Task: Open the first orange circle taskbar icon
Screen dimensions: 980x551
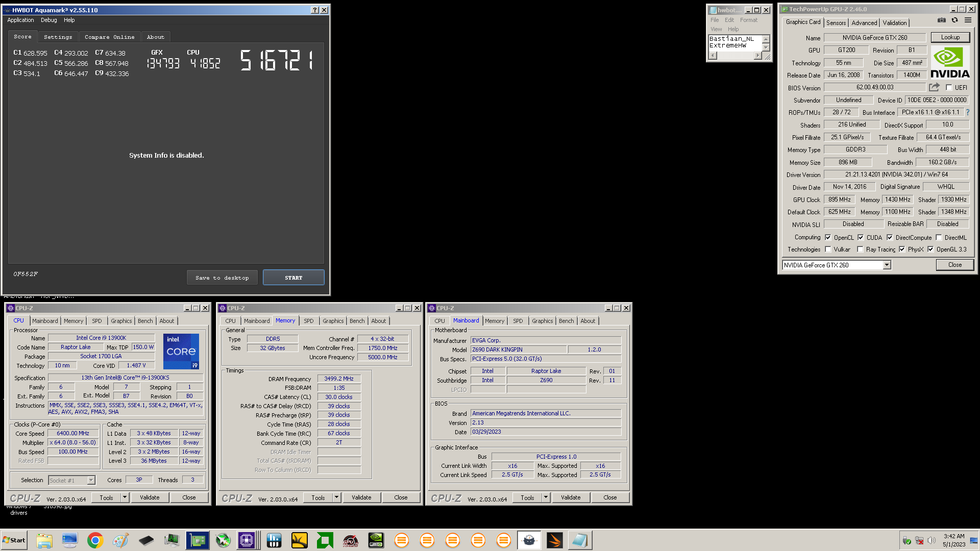Action: pyautogui.click(x=402, y=540)
